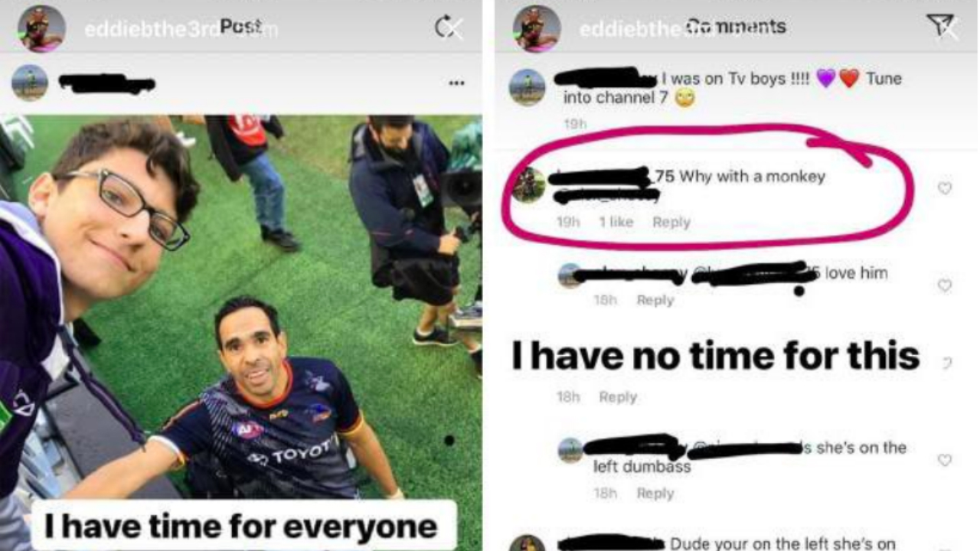
Task: Tap the story author's avatar in left panel
Action: click(x=41, y=28)
